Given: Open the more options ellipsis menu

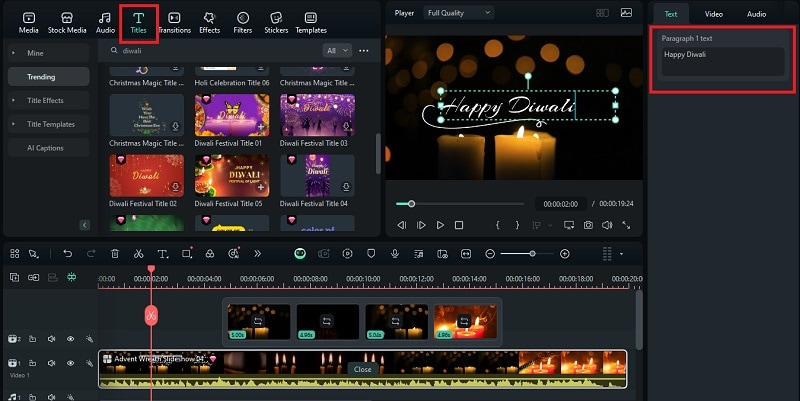Looking at the screenshot, I should [x=364, y=51].
